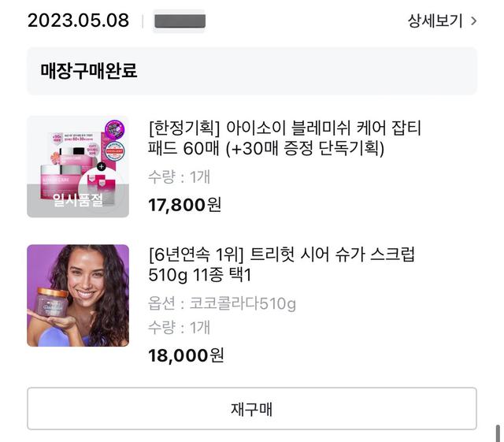The image size is (504, 442).
Task: Click the pad's 수량 : 1개 text
Action: tap(179, 177)
